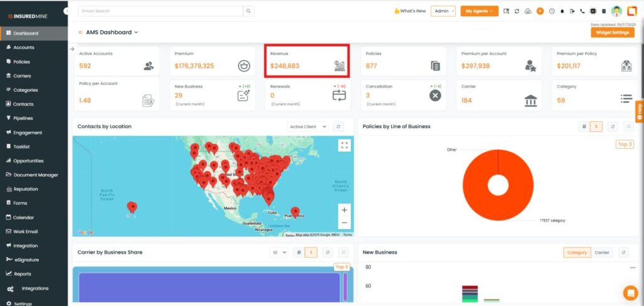Click the phone call icon in header
644x306 pixels.
pos(582,11)
